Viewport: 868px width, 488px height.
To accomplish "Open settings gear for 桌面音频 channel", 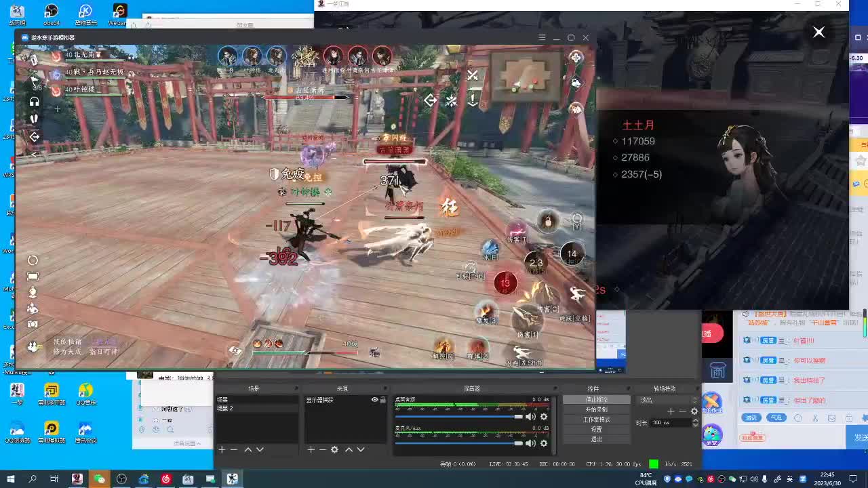I will 543,416.
